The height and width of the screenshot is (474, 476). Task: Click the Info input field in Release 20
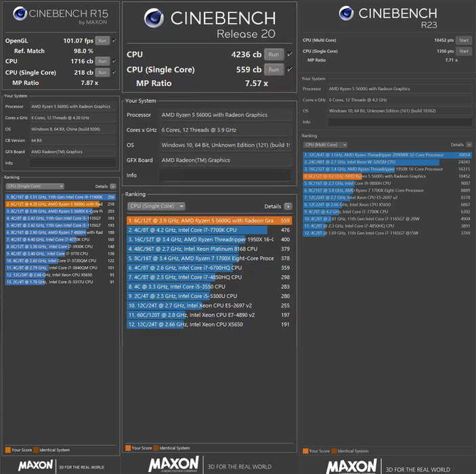(x=225, y=175)
